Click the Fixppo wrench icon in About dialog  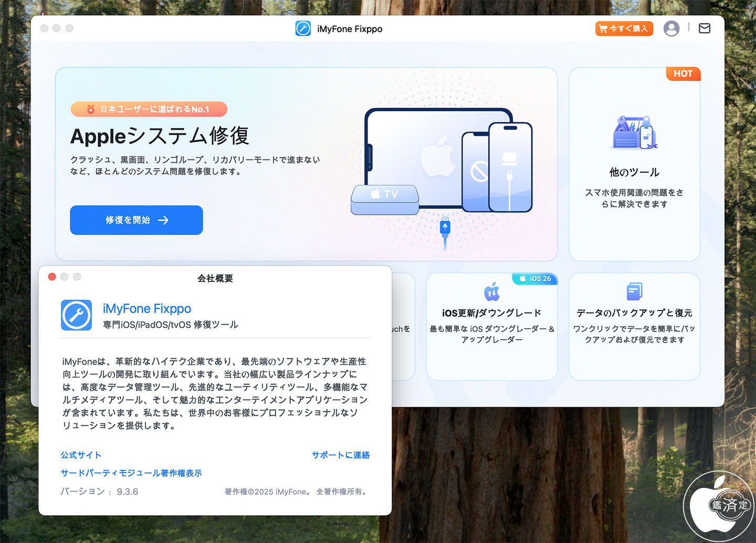click(76, 315)
